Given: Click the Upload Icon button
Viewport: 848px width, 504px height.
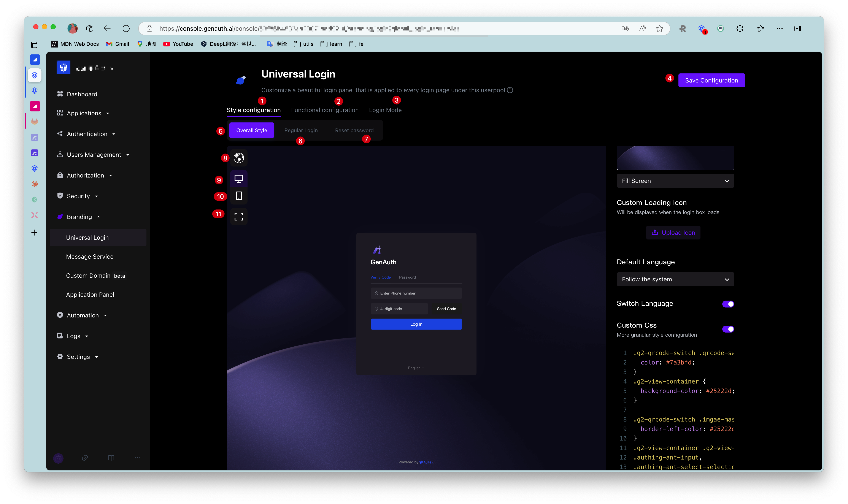Looking at the screenshot, I should pyautogui.click(x=673, y=232).
